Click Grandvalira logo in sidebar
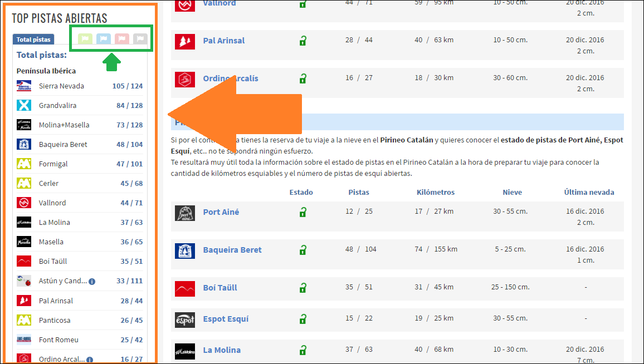 (x=24, y=105)
